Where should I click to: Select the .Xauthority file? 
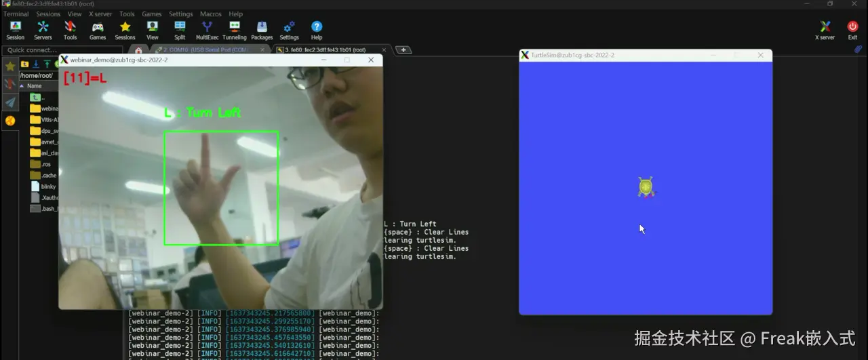tap(44, 197)
